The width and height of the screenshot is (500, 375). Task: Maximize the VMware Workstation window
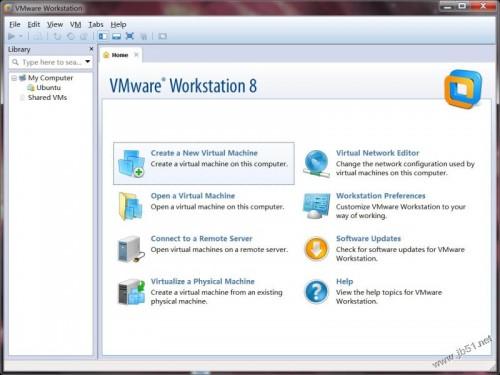pyautogui.click(x=462, y=6)
